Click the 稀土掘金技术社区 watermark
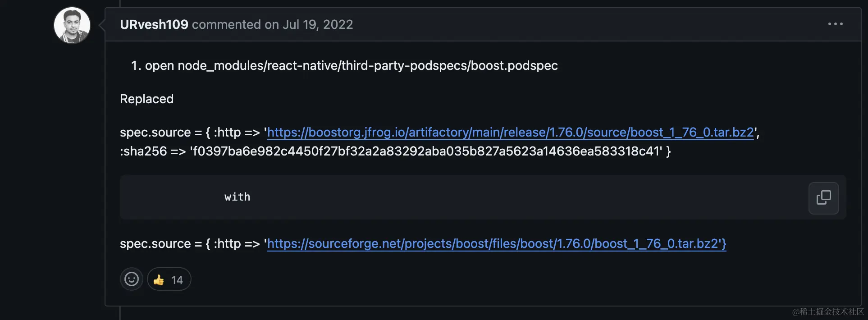Screen dimensions: 868x320 coord(828,312)
